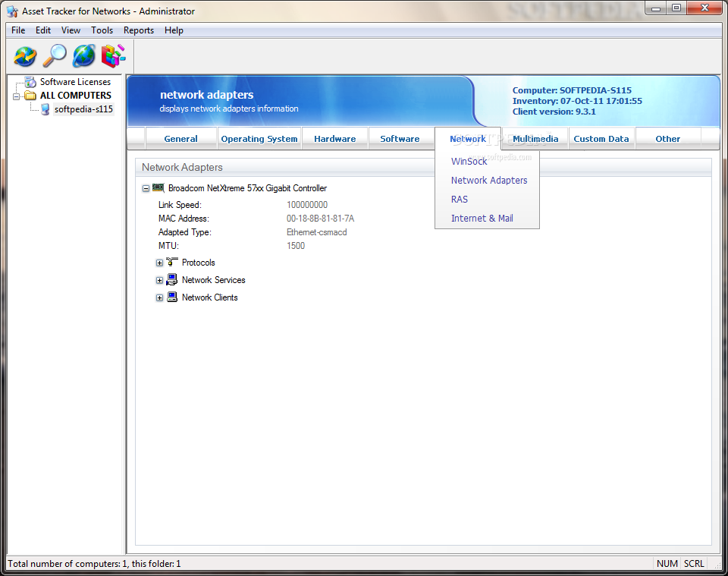728x576 pixels.
Task: Click the Client version 9.3.1 text
Action: (x=554, y=112)
